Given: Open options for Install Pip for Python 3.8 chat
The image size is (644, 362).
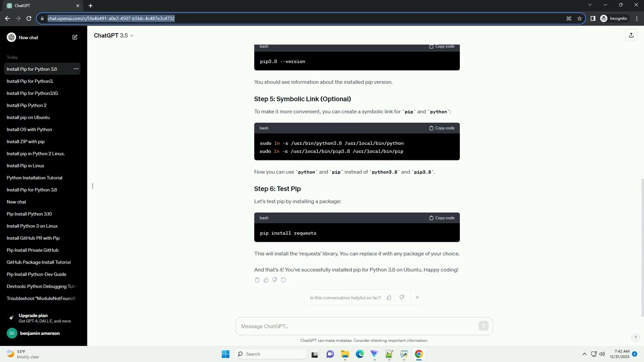Looking at the screenshot, I should 76,69.
